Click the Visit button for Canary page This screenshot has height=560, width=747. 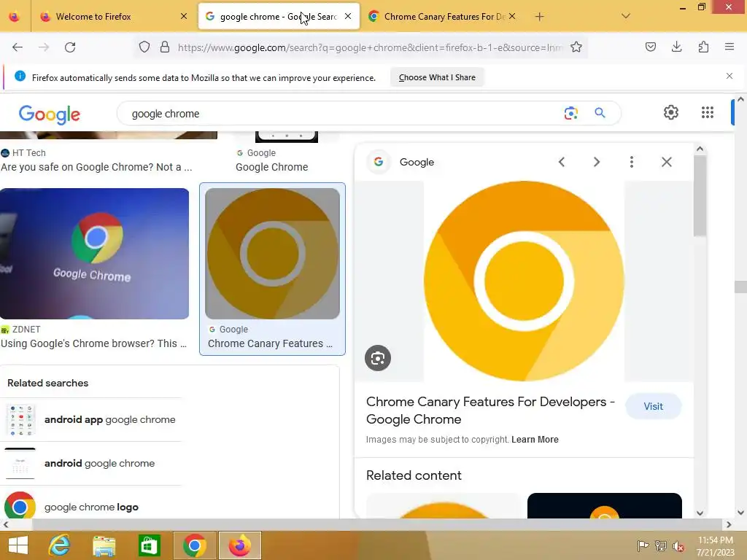653,406
